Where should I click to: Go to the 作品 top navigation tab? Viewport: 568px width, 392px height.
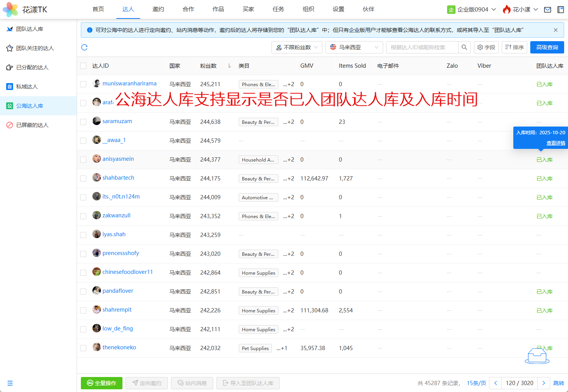tap(218, 9)
